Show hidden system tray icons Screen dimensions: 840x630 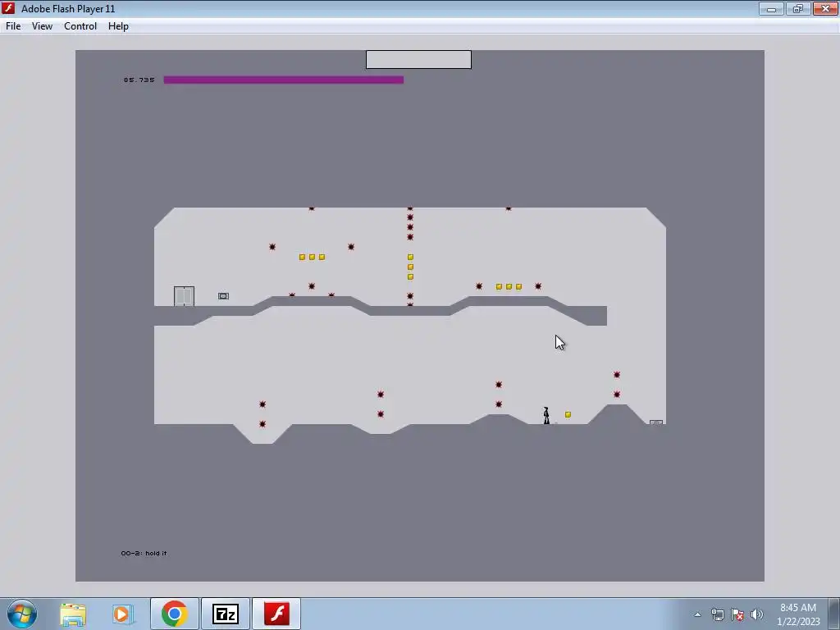pyautogui.click(x=697, y=614)
